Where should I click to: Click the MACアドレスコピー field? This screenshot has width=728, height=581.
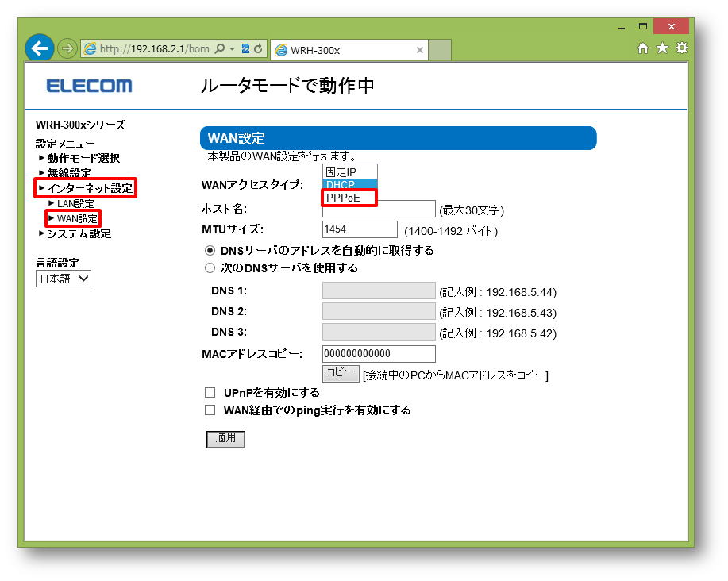[379, 354]
